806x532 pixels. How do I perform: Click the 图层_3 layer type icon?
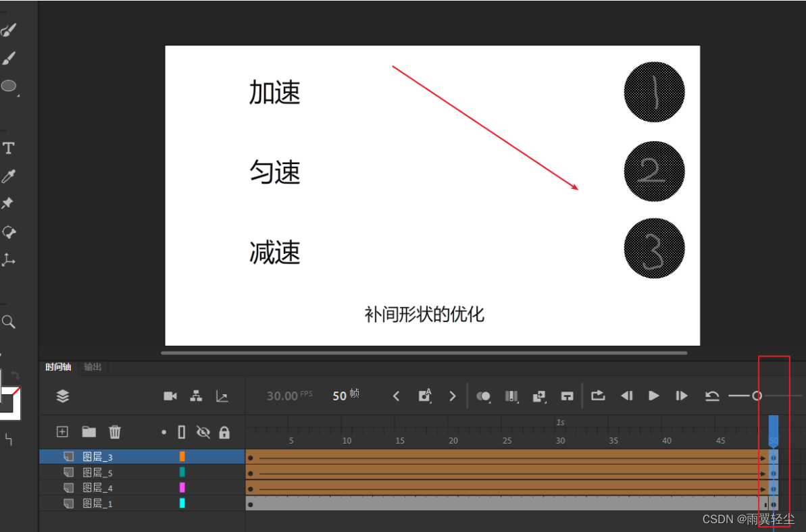pyautogui.click(x=68, y=456)
